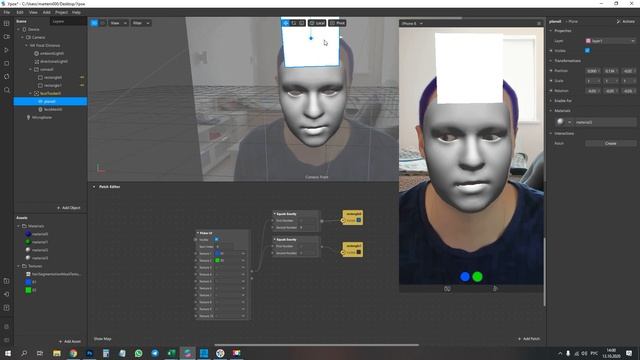Viewport: 640px width, 360px height.
Task: Open the viewport View dropdown
Action: [118, 23]
